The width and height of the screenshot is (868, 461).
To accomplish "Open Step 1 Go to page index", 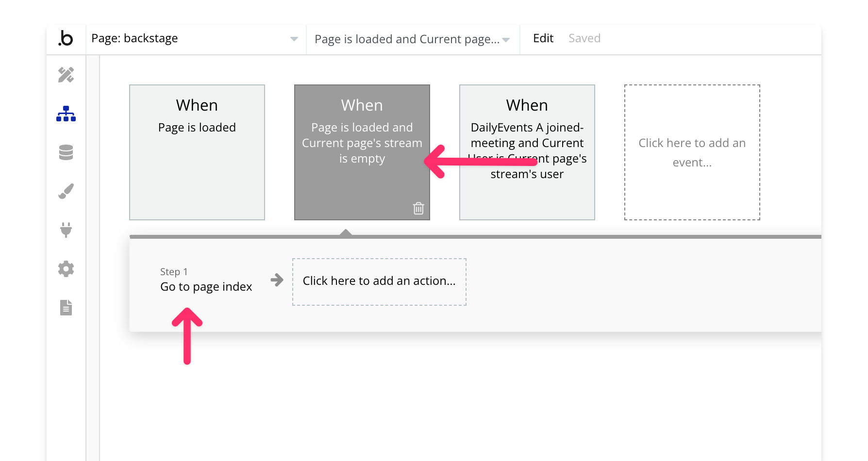I will [x=206, y=281].
